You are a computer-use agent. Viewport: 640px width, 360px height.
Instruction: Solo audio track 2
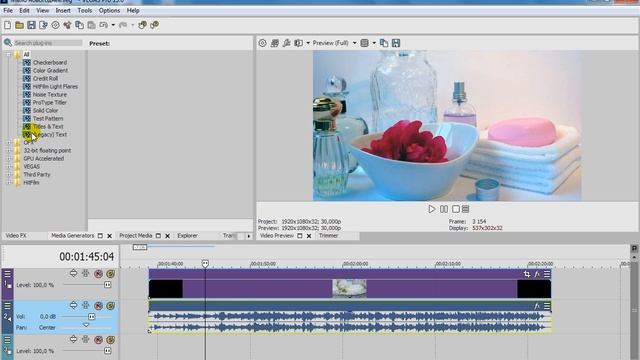[110, 305]
